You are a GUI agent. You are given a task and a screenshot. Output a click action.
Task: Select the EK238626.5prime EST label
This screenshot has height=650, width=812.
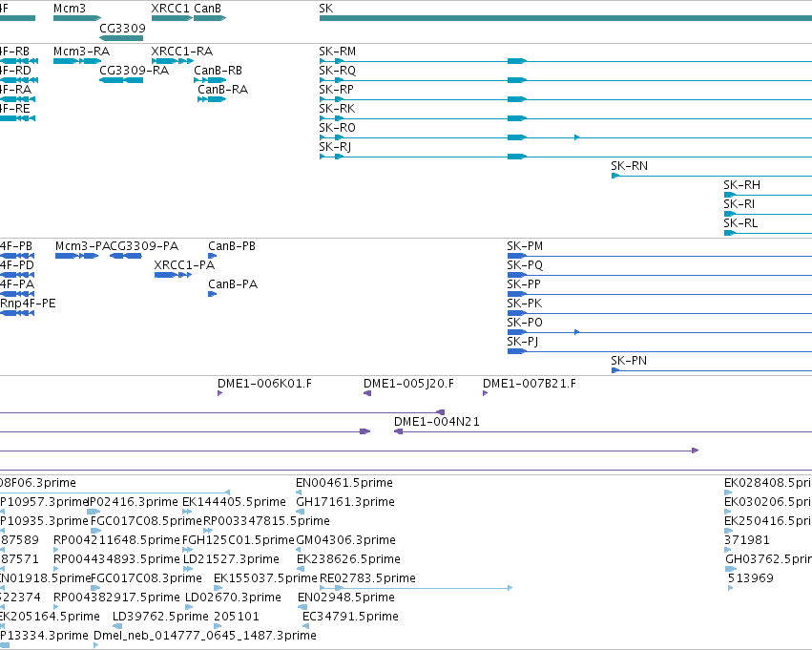point(348,559)
